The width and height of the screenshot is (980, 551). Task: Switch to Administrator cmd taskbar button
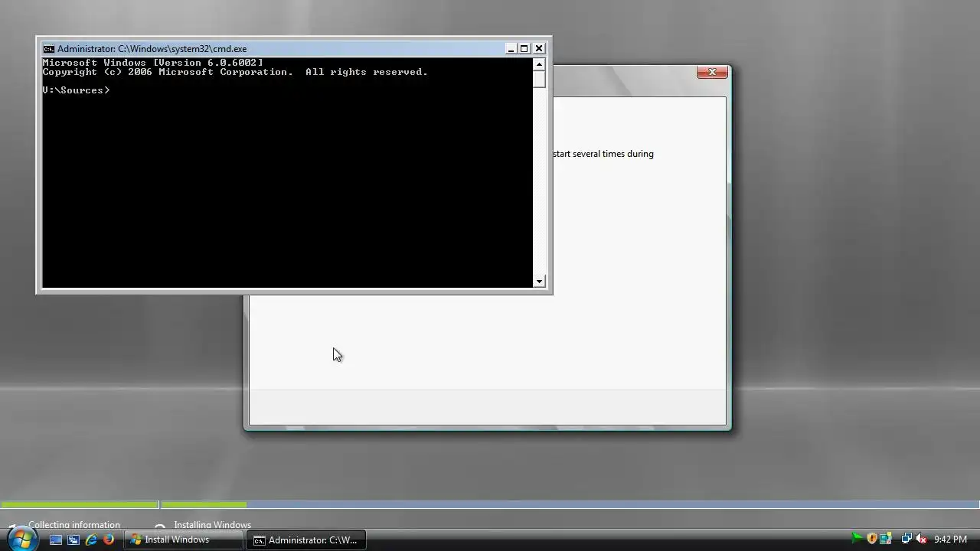click(306, 540)
